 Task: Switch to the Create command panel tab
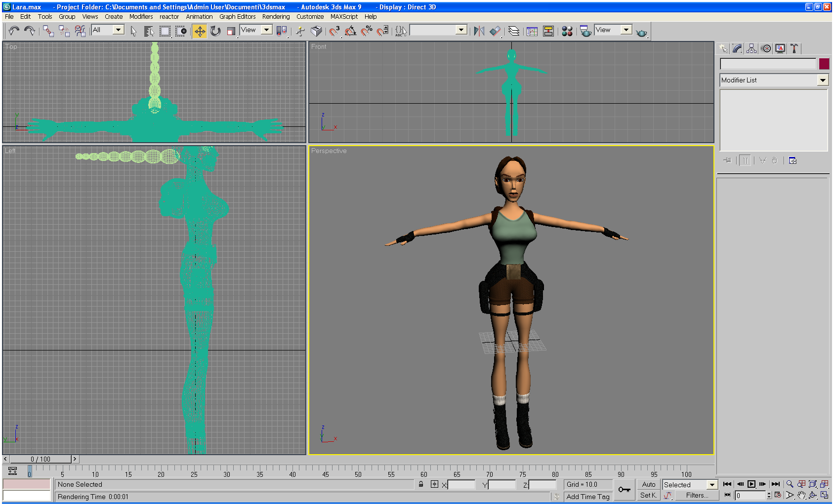723,48
